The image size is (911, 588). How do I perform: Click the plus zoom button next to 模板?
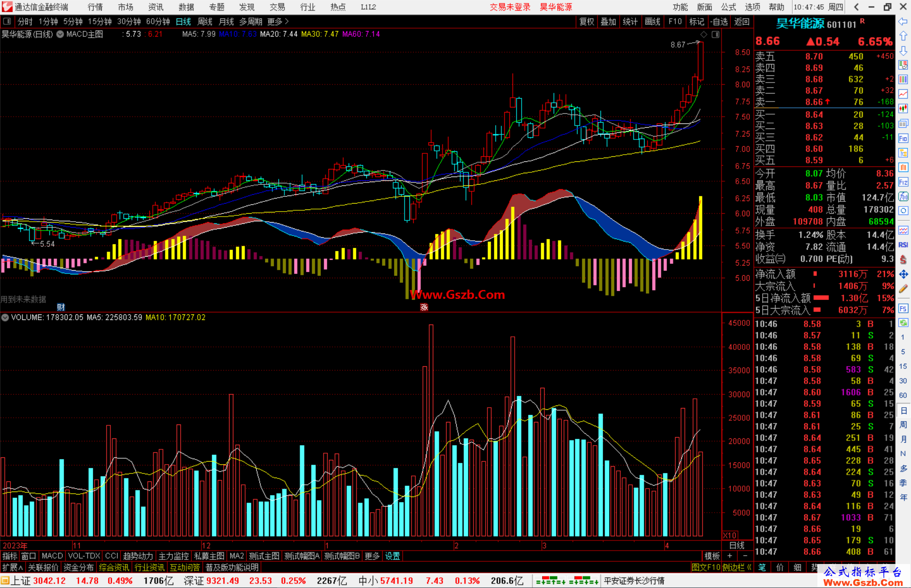click(x=730, y=556)
